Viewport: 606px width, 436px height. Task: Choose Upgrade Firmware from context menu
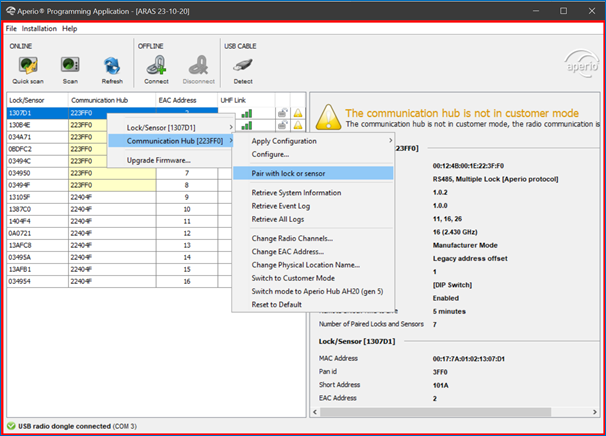point(171,160)
